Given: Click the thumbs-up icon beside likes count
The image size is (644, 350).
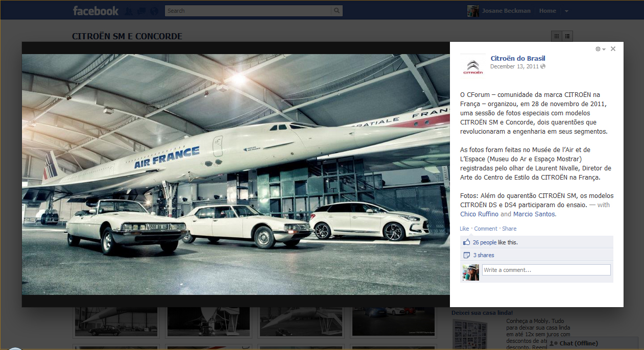Looking at the screenshot, I should click(466, 242).
